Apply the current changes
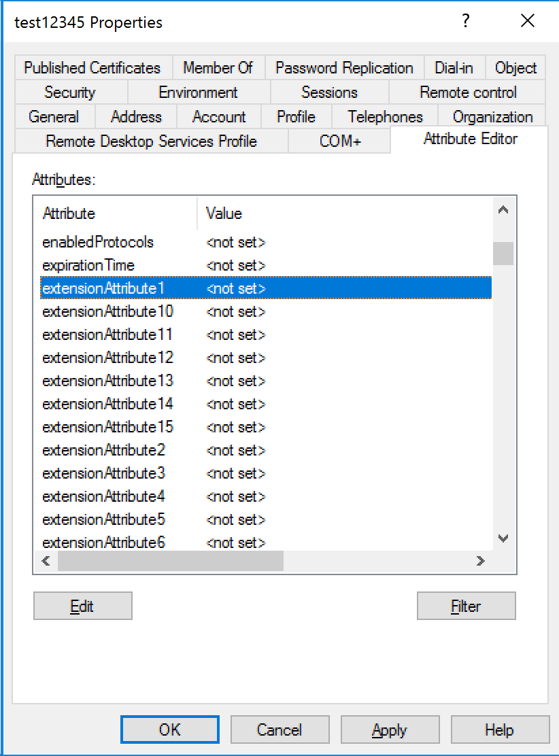 390,729
